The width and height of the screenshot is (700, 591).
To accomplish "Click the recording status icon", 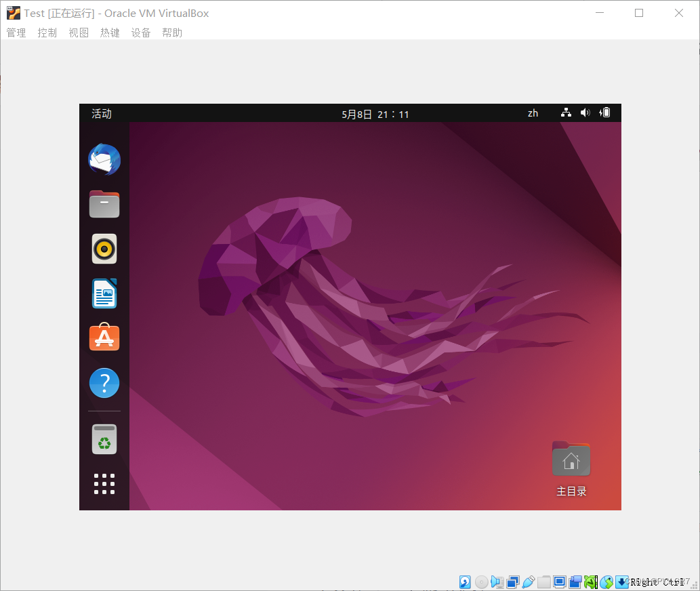I will (x=575, y=582).
